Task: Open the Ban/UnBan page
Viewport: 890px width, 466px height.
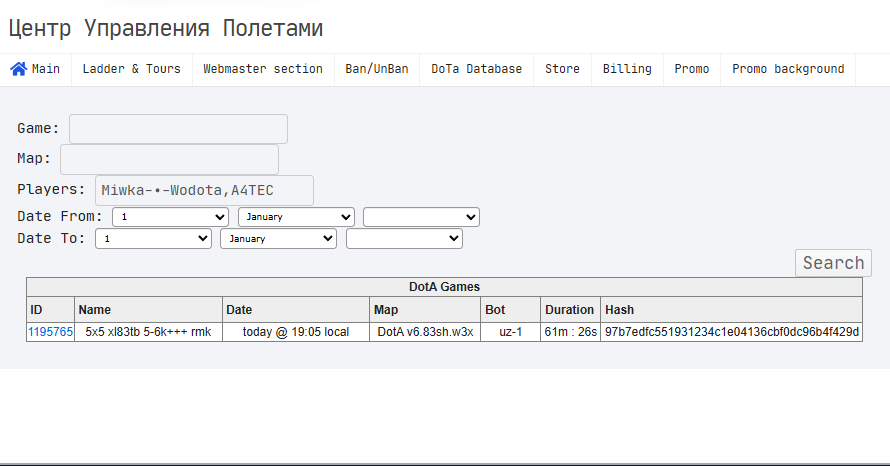Action: [377, 69]
